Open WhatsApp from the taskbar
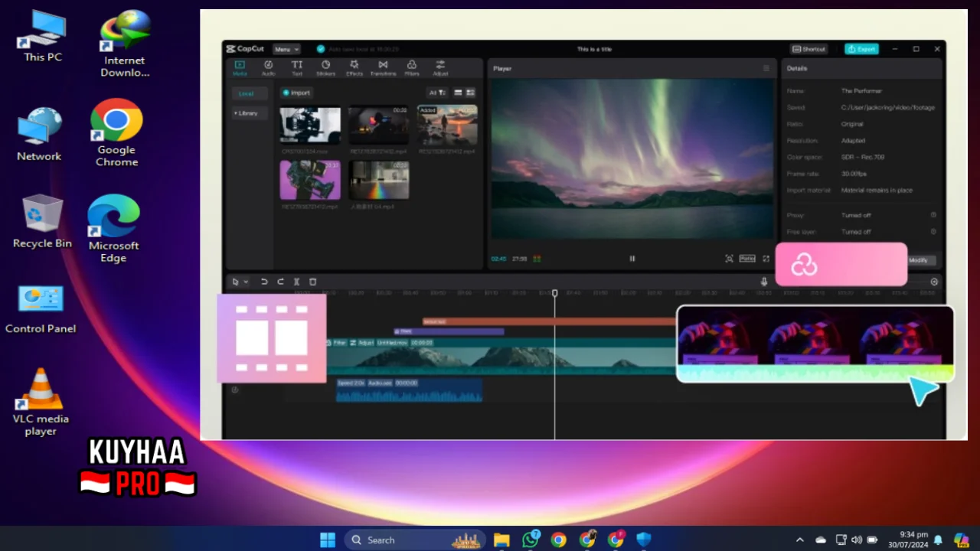 [x=530, y=540]
